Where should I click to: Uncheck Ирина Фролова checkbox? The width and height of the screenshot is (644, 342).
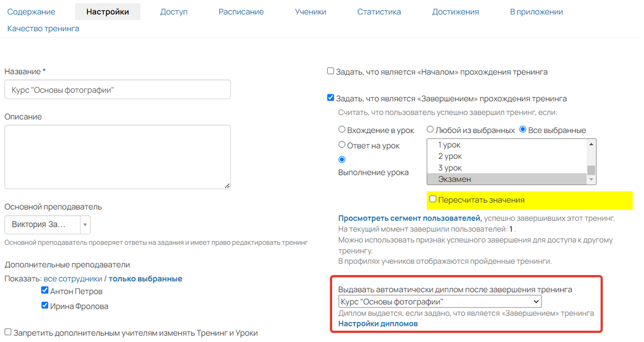pyautogui.click(x=45, y=306)
